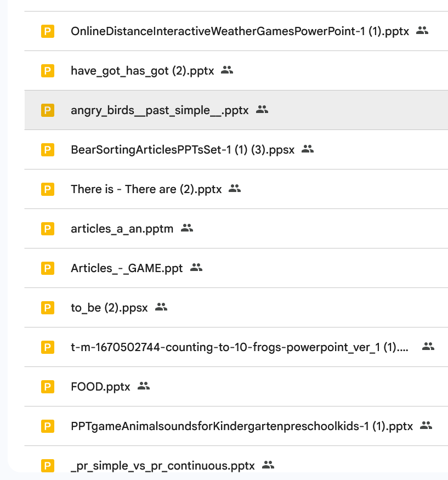
Task: Click the PowerPoint icon beside have_got_has_got (2).pptx
Action: 48,71
